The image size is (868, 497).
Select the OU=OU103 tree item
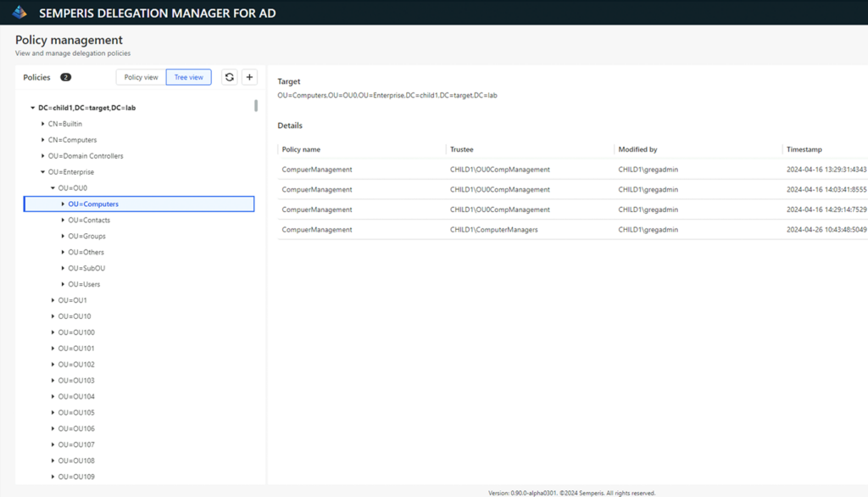(76, 381)
